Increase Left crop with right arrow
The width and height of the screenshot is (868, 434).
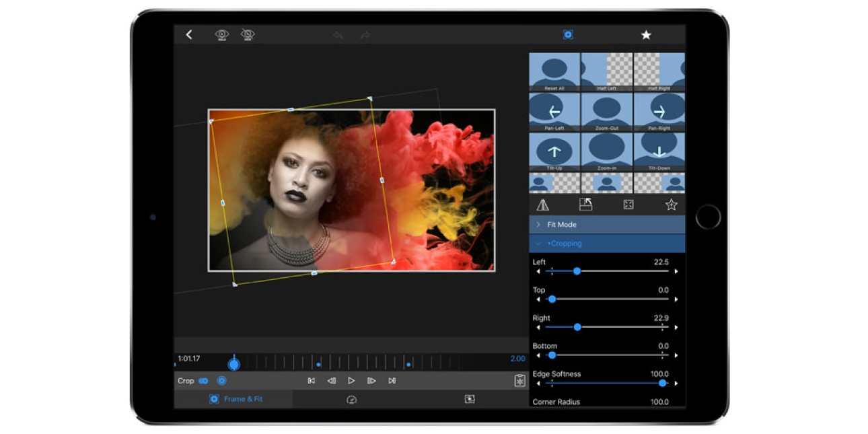click(x=676, y=271)
